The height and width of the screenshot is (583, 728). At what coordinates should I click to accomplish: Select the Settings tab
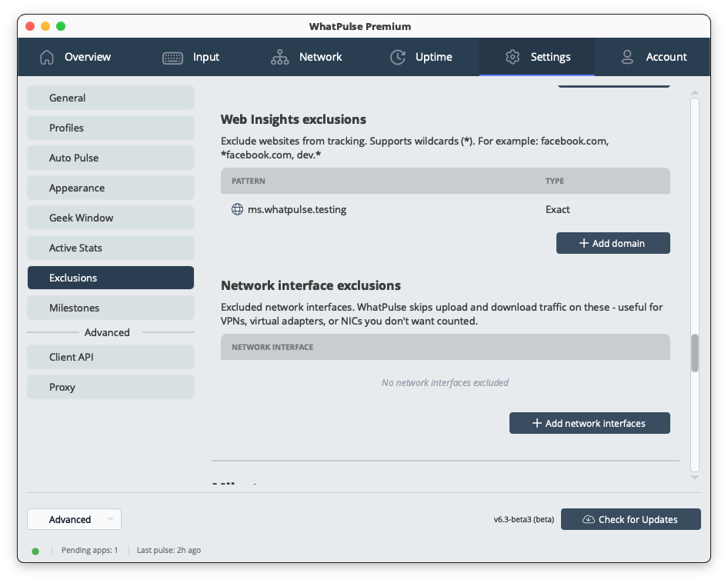click(537, 57)
